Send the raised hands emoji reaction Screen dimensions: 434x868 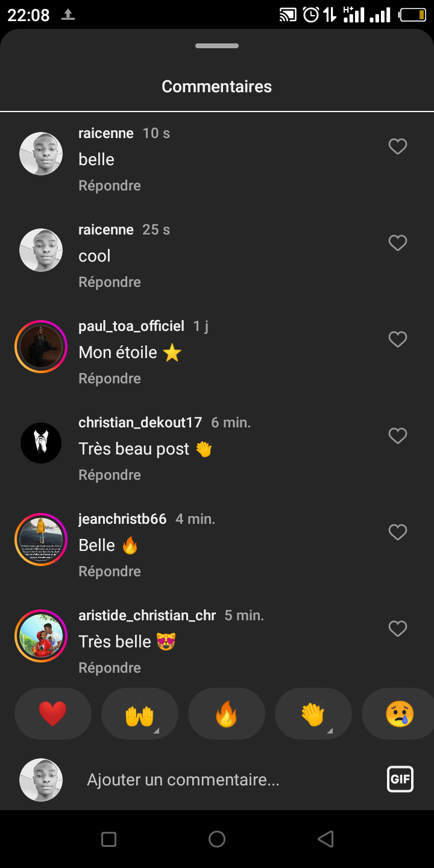(x=140, y=714)
